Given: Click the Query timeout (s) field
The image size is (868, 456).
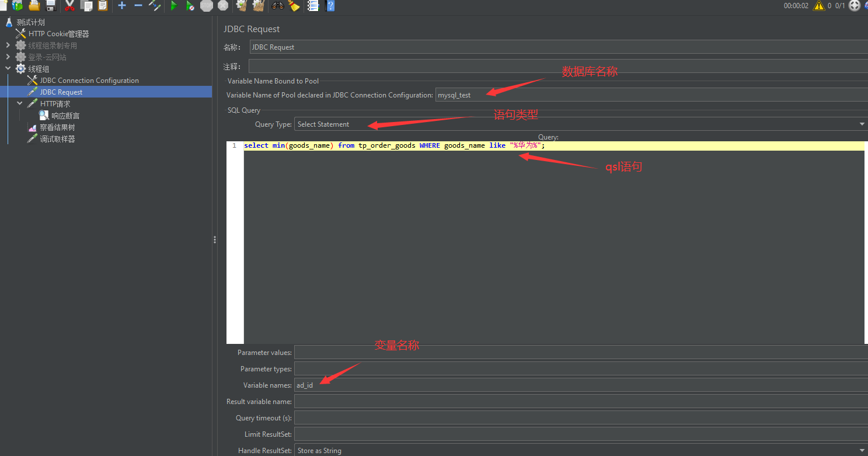Looking at the screenshot, I should 581,417.
